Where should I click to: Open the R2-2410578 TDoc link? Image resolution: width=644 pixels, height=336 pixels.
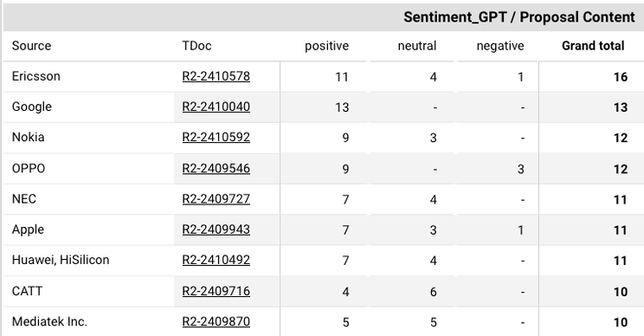click(216, 76)
